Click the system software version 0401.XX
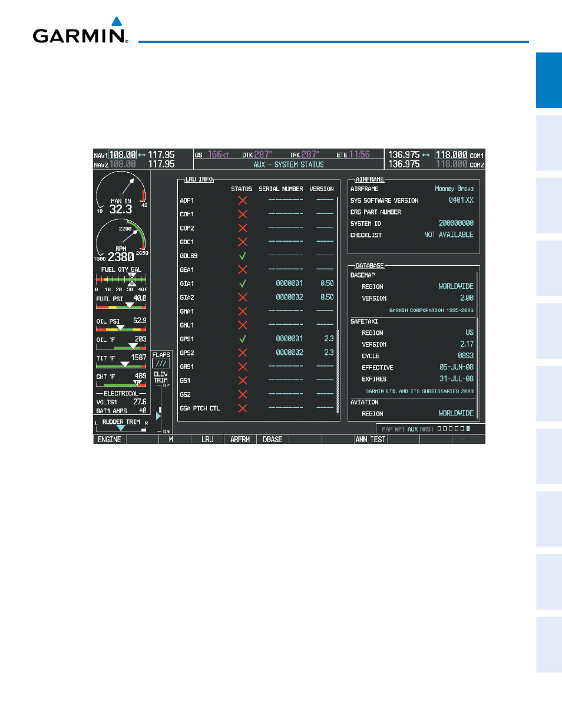Screen dimensions: 562x728 461,200
